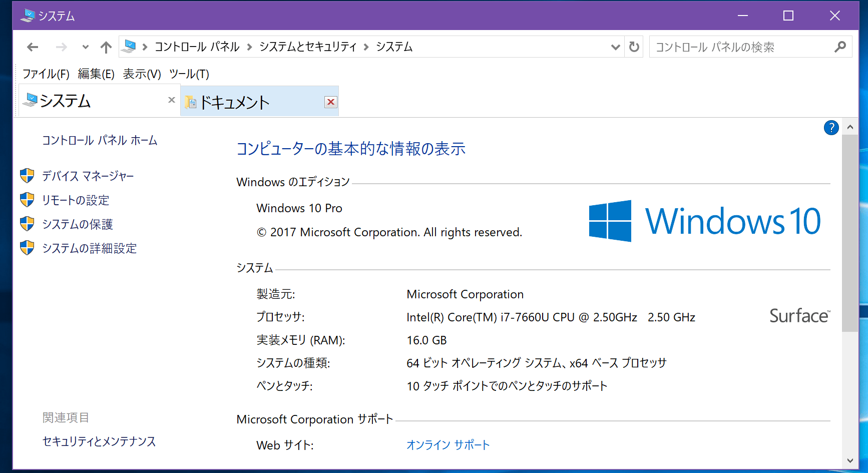
Task: Click shield icon beside デバイス マネージャー
Action: click(x=27, y=176)
